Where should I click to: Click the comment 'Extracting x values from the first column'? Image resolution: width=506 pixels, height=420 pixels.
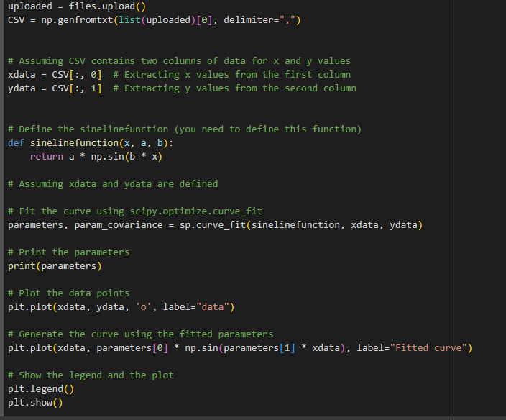[x=231, y=75]
